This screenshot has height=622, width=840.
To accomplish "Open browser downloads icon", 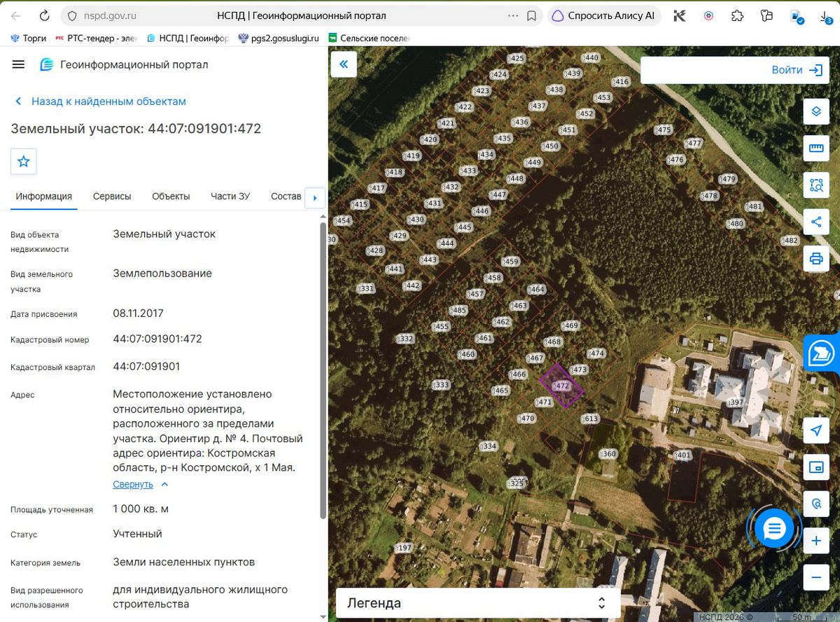I will tap(825, 15).
